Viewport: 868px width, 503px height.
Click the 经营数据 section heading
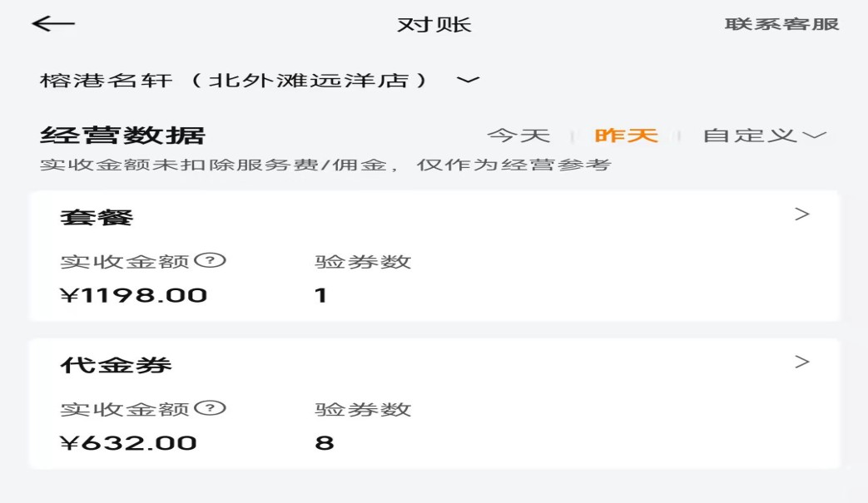click(122, 136)
